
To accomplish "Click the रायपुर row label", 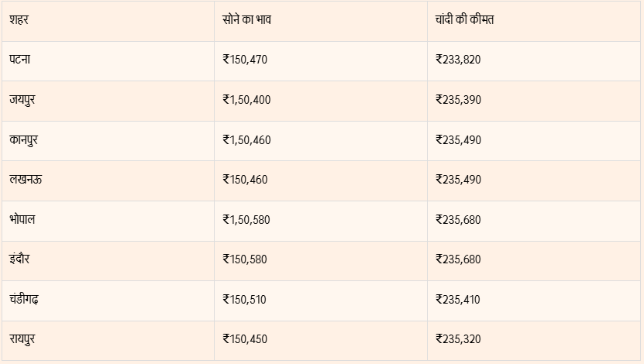I will tap(22, 339).
